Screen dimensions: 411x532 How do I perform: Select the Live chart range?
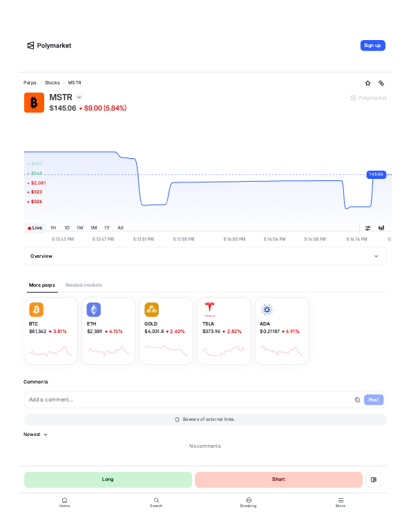point(35,228)
